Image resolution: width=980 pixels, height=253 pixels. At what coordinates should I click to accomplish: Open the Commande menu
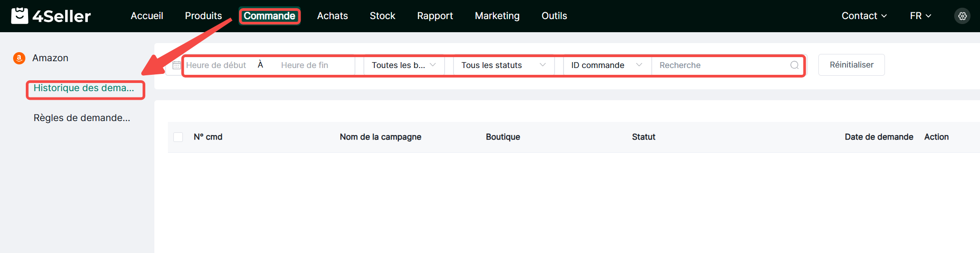click(x=269, y=16)
